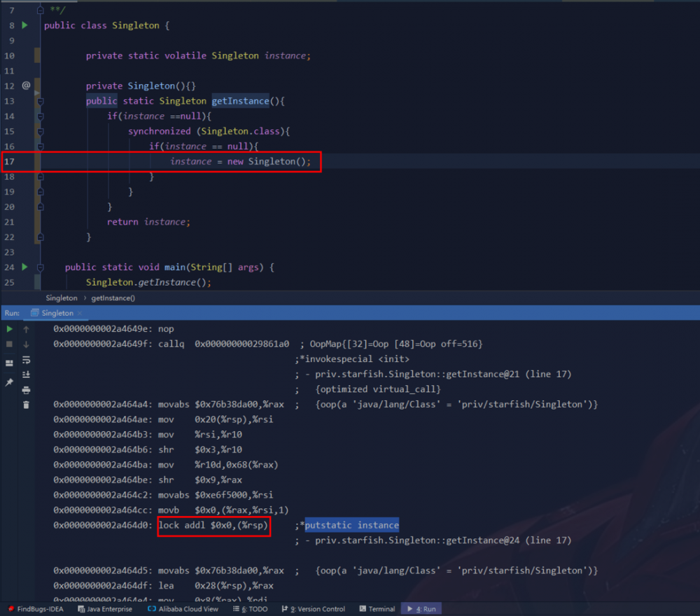Screen dimensions: 700x616
Task: Click 'volatile' keyword on line 10
Action: pos(185,55)
